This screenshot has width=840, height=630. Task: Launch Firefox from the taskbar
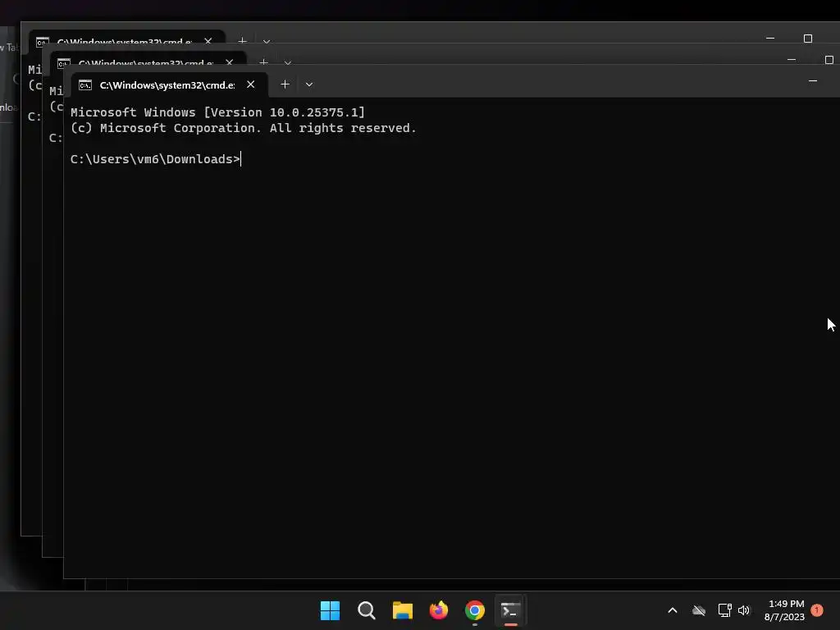pyautogui.click(x=439, y=610)
